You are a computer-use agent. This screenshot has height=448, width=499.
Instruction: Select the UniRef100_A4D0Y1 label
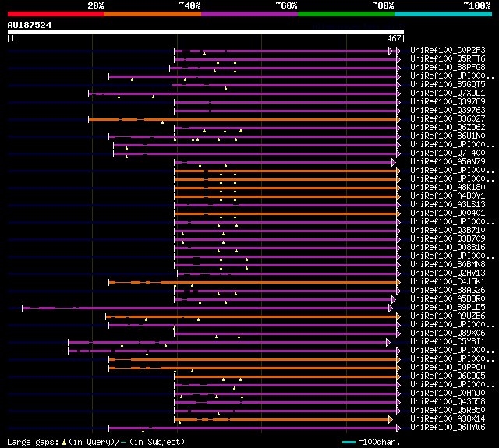448,196
